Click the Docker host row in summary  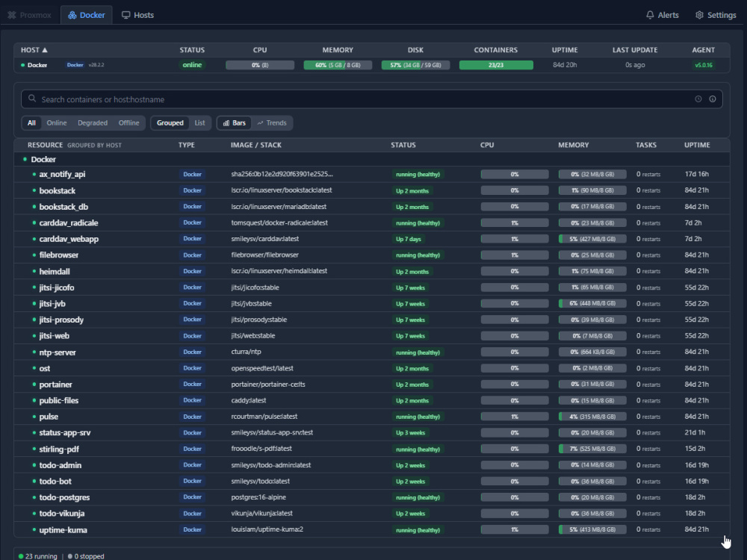click(371, 65)
